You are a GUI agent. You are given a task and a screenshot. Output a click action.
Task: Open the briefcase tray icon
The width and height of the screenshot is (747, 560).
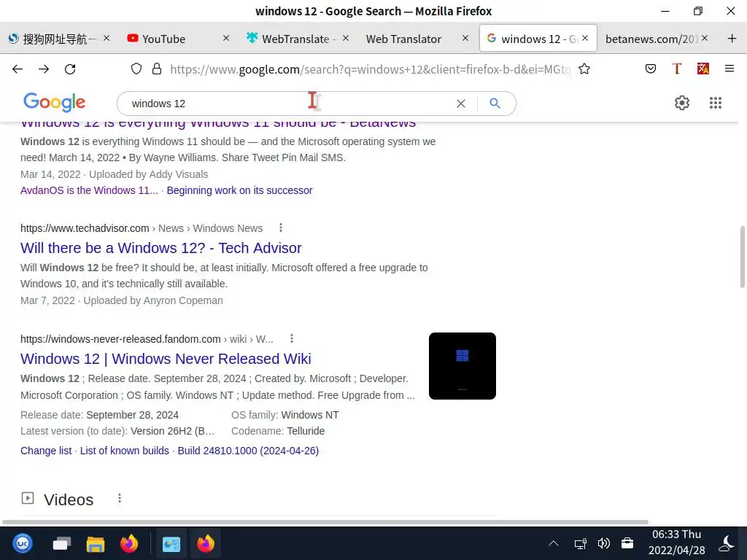point(627,543)
